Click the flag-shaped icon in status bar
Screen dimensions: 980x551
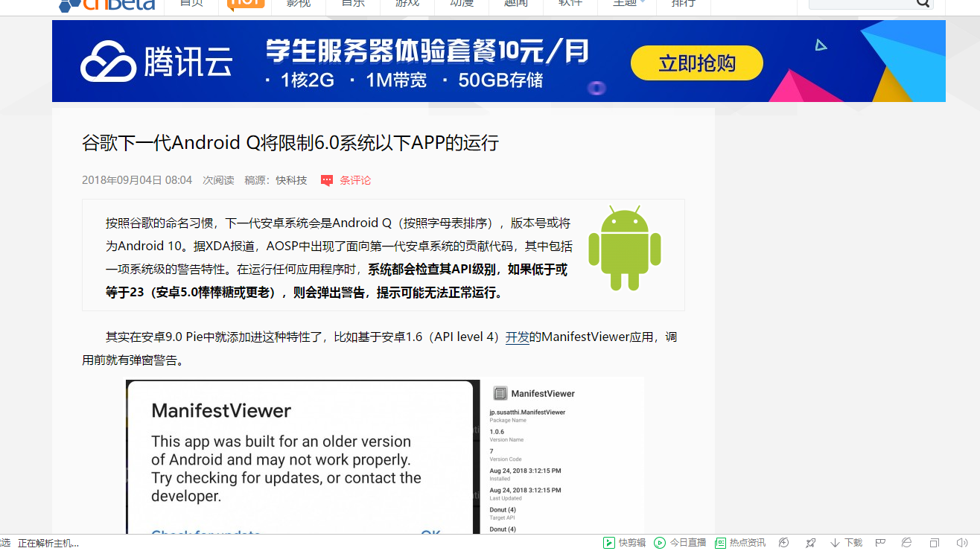tap(880, 543)
